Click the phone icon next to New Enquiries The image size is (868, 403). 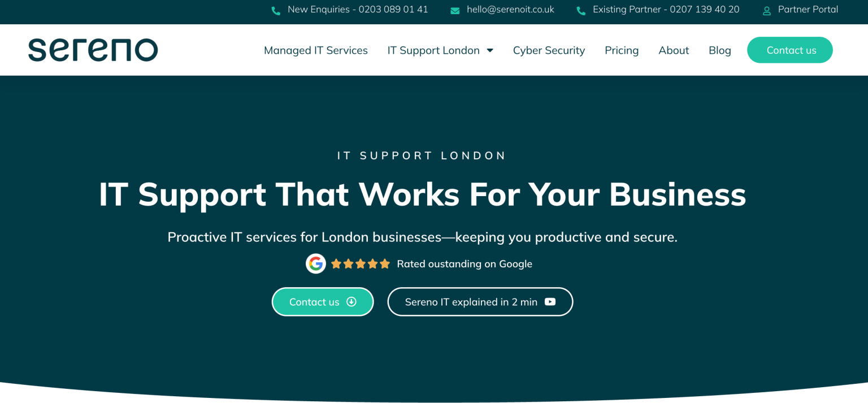click(x=276, y=10)
